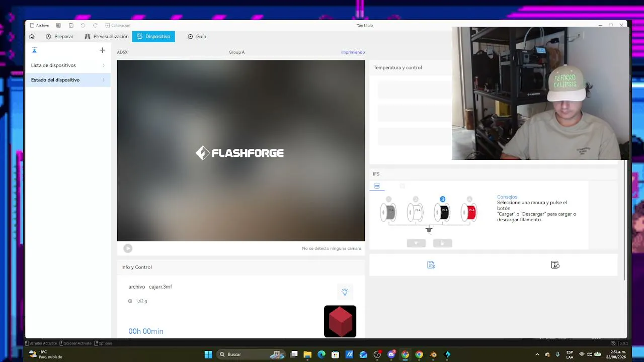The height and width of the screenshot is (362, 644).
Task: Open Blender from the taskbar
Action: click(433, 354)
